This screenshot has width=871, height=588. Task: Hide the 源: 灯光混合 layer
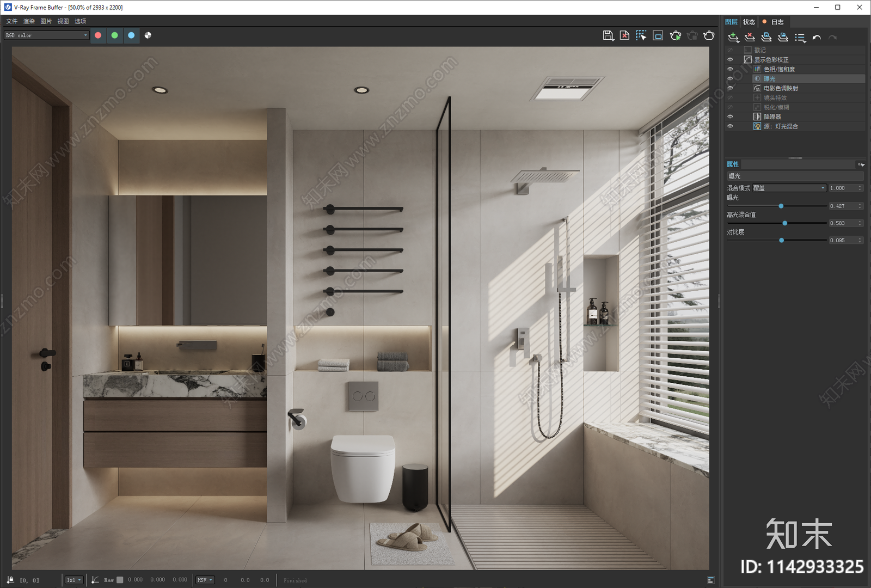(730, 126)
